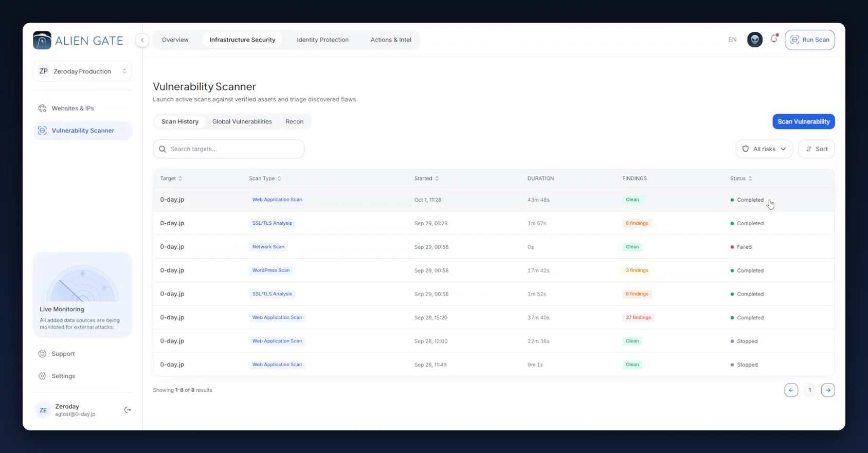
Task: Expand the Zeroday Production workspace selector
Action: pyautogui.click(x=82, y=71)
